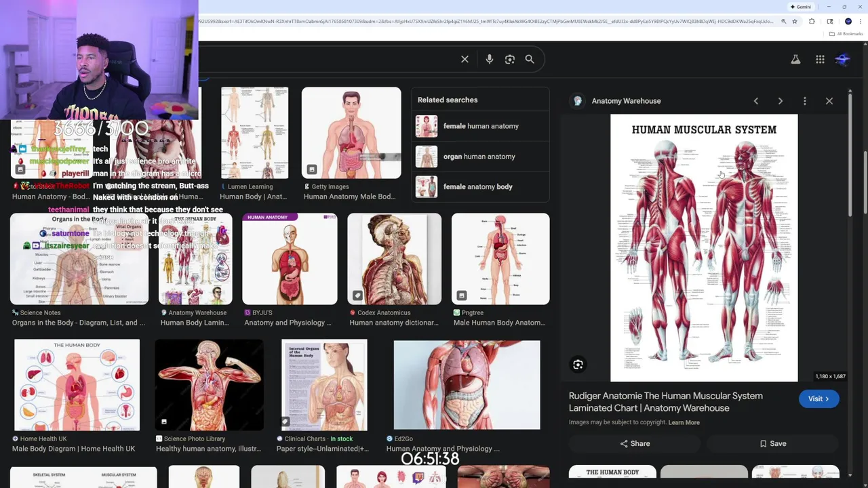Screen dimensions: 868x488
Task: Open the Chrome three-dot menu
Action: [x=861, y=22]
